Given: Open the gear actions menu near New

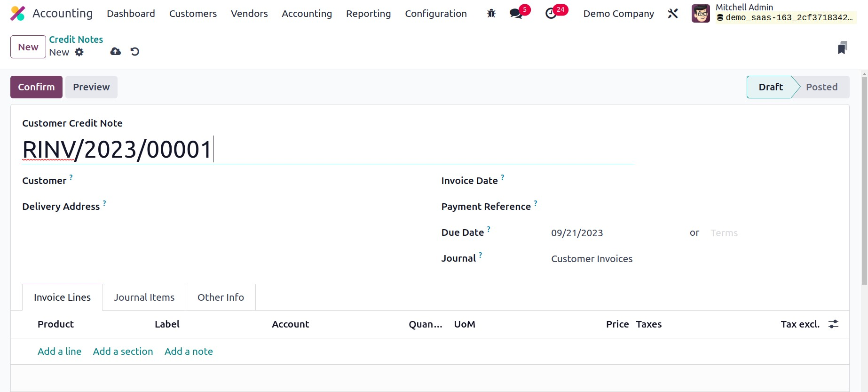Looking at the screenshot, I should tap(79, 52).
